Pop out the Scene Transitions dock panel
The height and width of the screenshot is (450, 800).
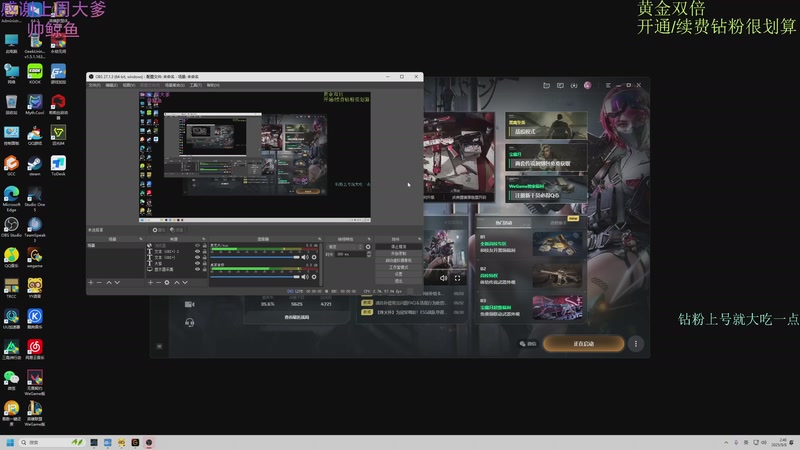pyautogui.click(x=369, y=239)
